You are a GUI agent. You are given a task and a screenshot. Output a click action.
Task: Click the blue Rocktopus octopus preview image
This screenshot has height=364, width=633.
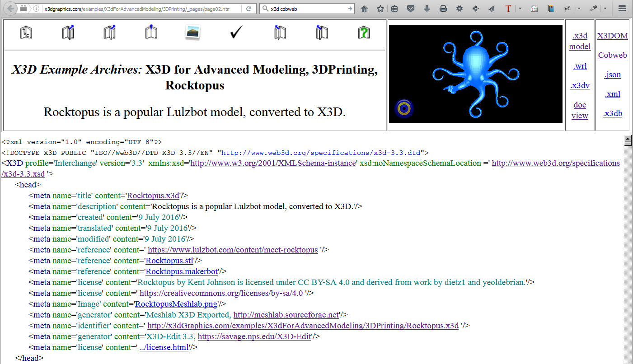(475, 74)
